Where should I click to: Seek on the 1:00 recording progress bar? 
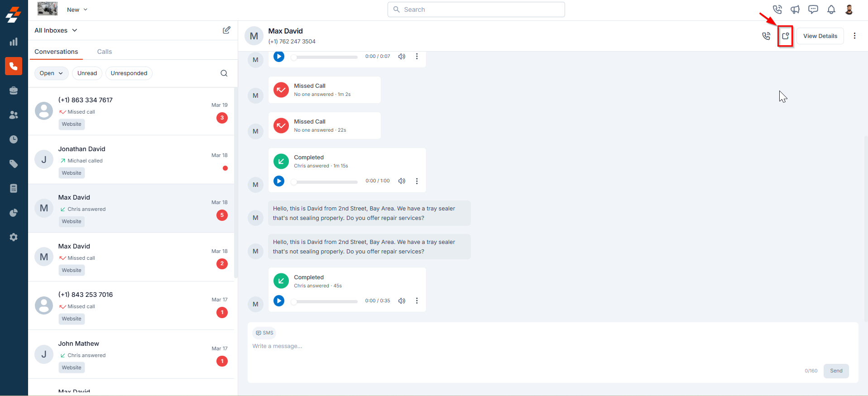(325, 181)
